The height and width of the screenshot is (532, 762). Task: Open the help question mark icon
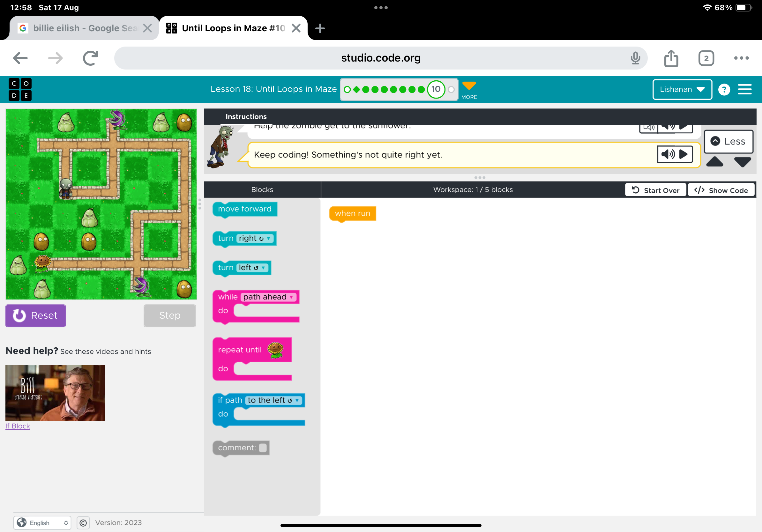click(724, 89)
